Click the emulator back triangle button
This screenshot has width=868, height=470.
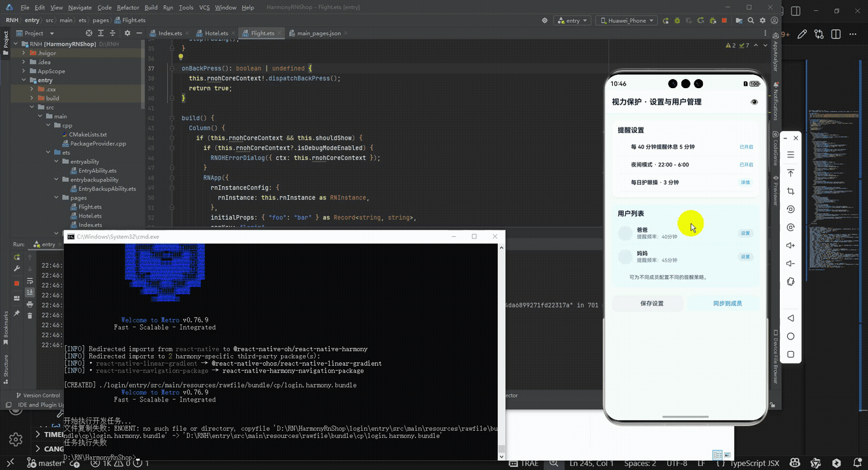tap(790, 318)
